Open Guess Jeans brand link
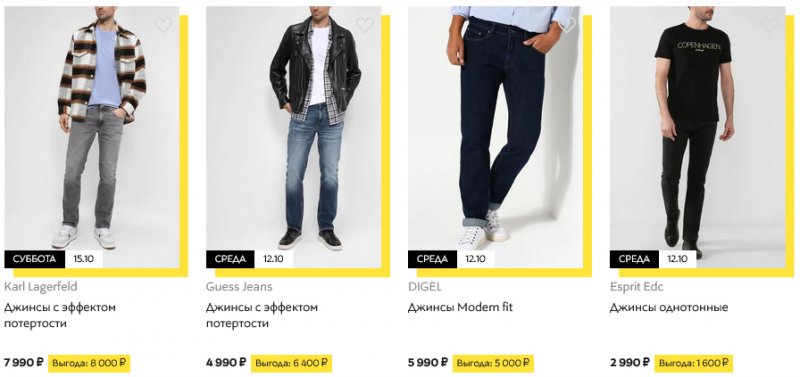This screenshot has width=800, height=377. point(239,287)
